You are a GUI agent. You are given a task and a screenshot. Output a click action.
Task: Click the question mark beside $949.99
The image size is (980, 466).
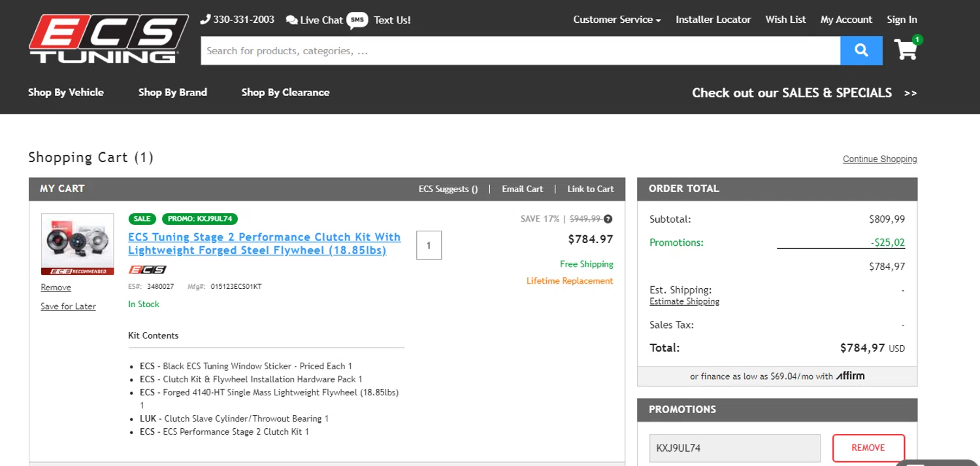coord(608,219)
